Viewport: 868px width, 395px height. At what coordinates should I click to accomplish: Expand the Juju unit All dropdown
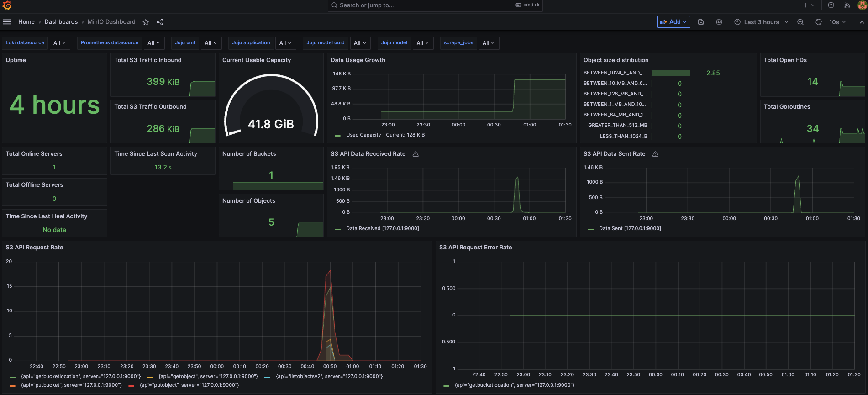211,43
